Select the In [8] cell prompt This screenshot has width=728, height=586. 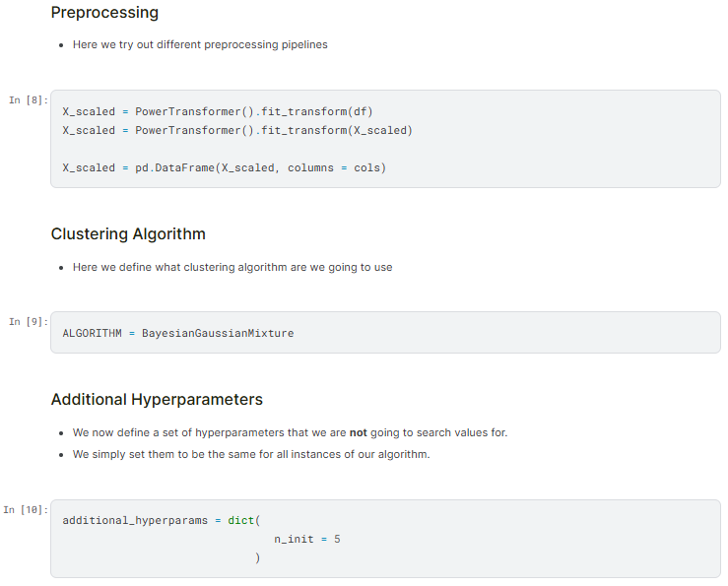click(27, 100)
